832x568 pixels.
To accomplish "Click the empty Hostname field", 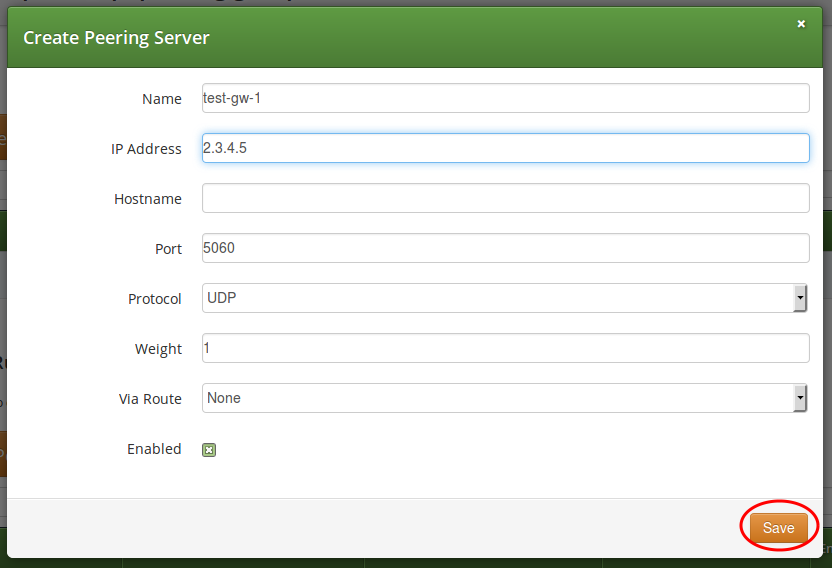I will (x=505, y=198).
